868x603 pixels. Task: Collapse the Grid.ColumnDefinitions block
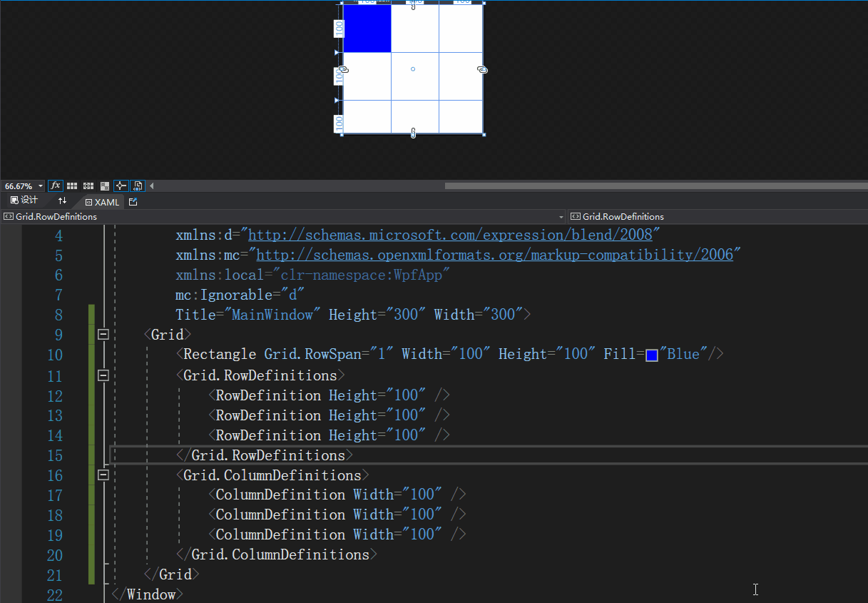(103, 475)
